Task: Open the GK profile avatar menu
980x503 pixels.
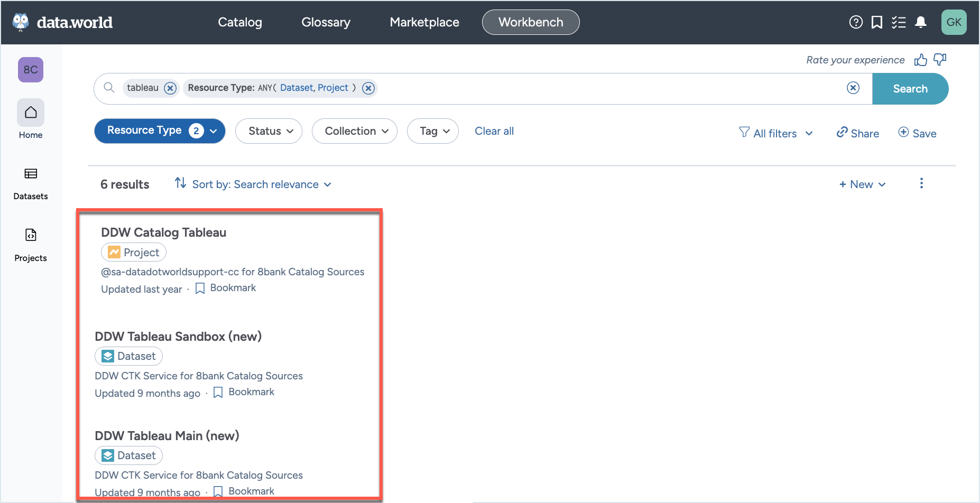Action: coord(954,22)
